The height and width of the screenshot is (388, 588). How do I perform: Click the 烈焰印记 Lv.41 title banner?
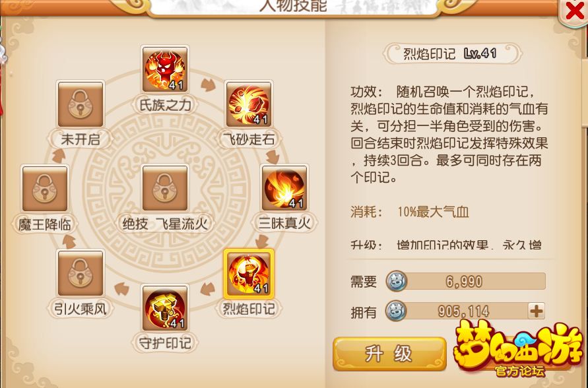tap(452, 53)
